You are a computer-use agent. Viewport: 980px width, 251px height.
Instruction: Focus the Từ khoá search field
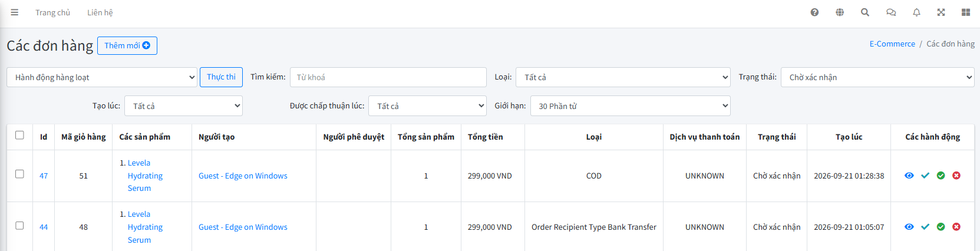(388, 77)
